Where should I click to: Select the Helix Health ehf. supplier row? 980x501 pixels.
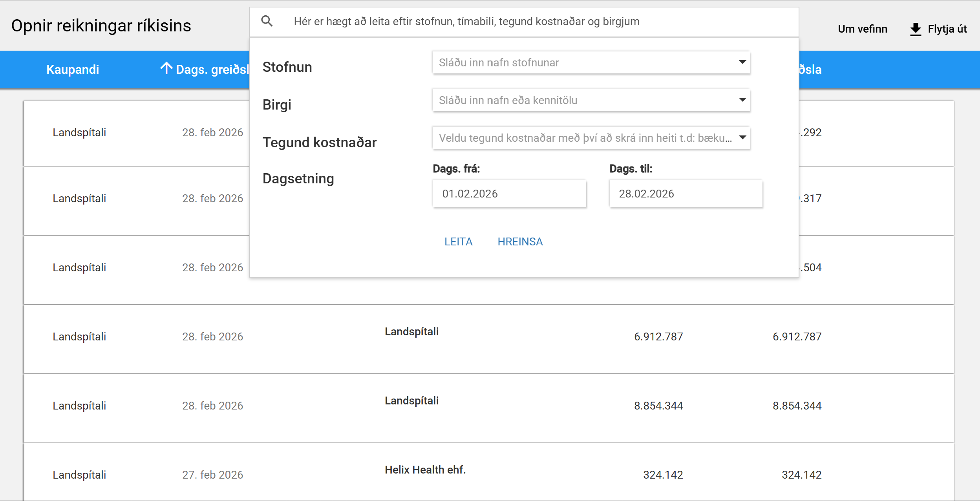pos(425,470)
